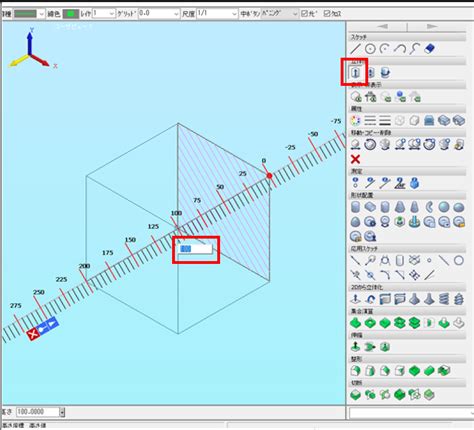Place a curved pipe elbow shape
Viewport: 474px width, 430px height.
pyautogui.click(x=429, y=207)
